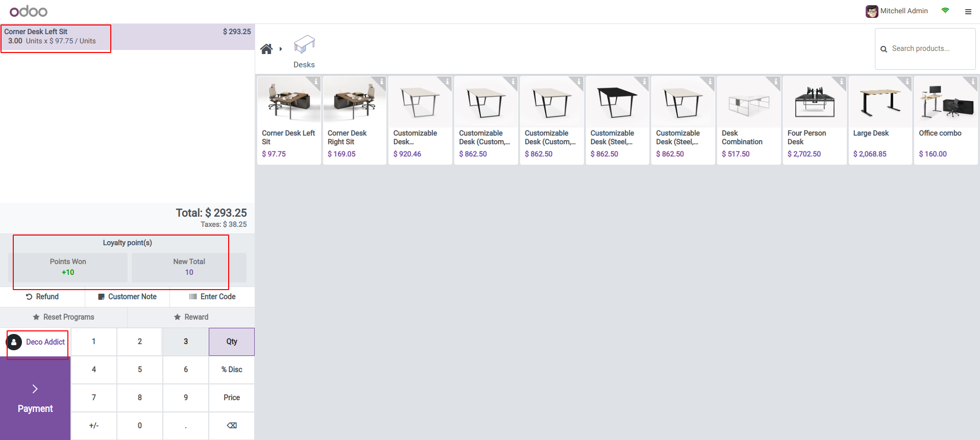Proceed to Payment
The image size is (980, 440).
pos(35,398)
